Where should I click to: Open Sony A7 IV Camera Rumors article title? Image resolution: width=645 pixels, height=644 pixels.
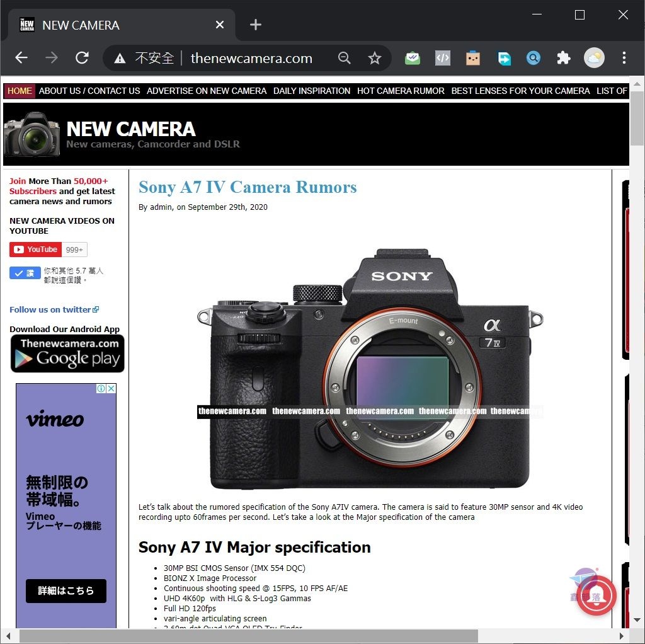248,187
